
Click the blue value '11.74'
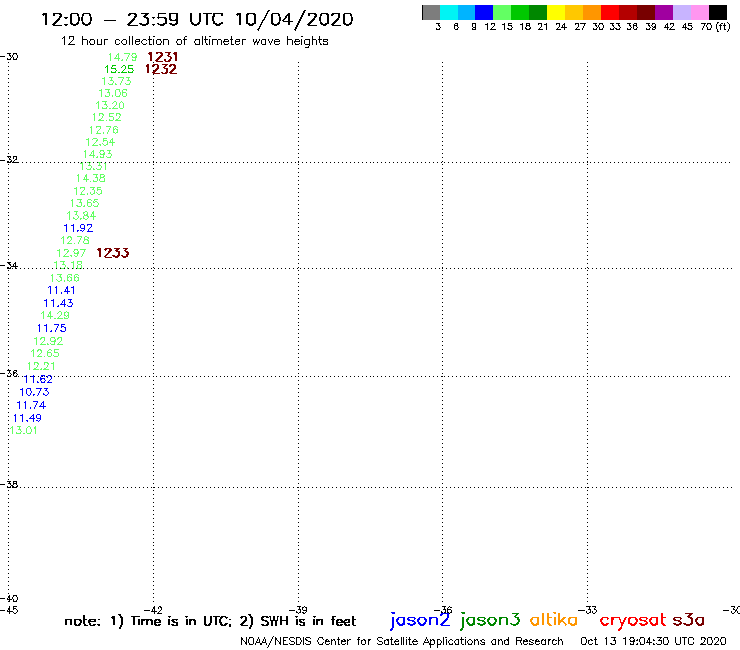(31, 405)
